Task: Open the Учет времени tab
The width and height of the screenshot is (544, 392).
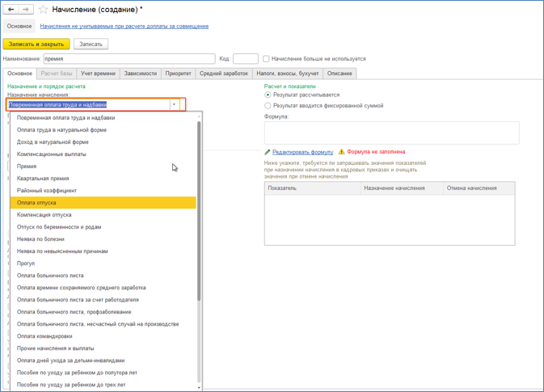Action: 98,74
